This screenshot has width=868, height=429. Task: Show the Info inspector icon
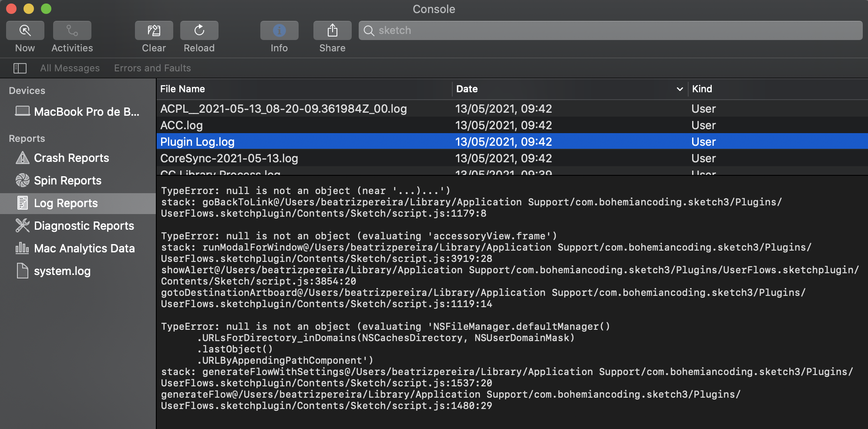tap(279, 30)
